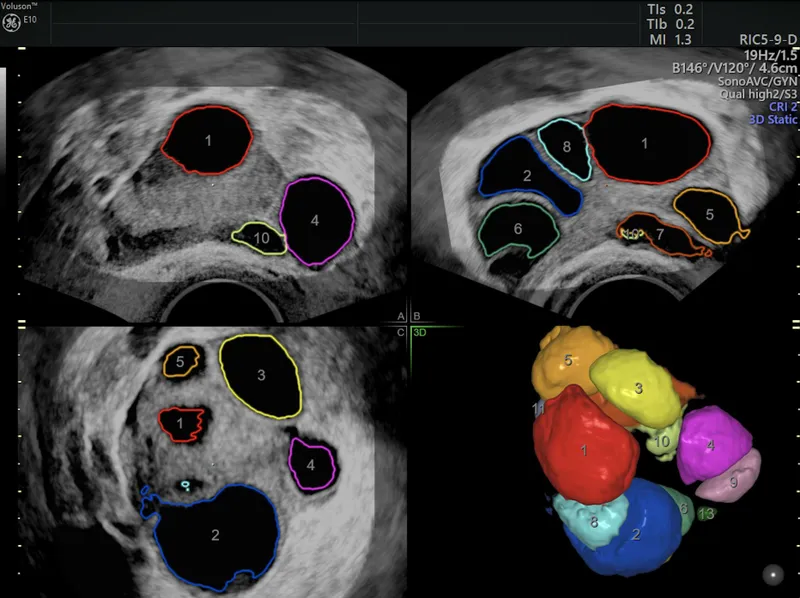This screenshot has width=800, height=598.
Task: Open the B146°/V120°/4.6cm angle settings
Action: 734,67
